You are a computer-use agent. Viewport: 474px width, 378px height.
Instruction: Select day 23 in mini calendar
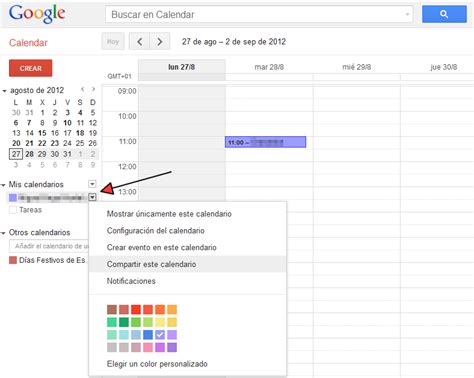55,143
